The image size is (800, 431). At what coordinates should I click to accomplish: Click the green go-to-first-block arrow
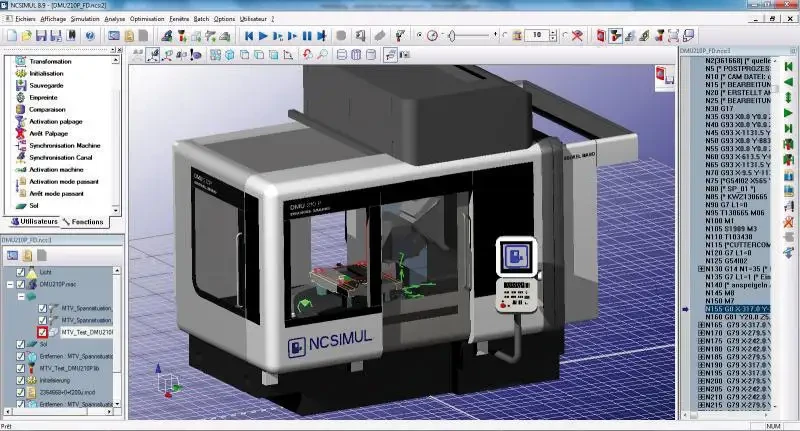(x=788, y=66)
